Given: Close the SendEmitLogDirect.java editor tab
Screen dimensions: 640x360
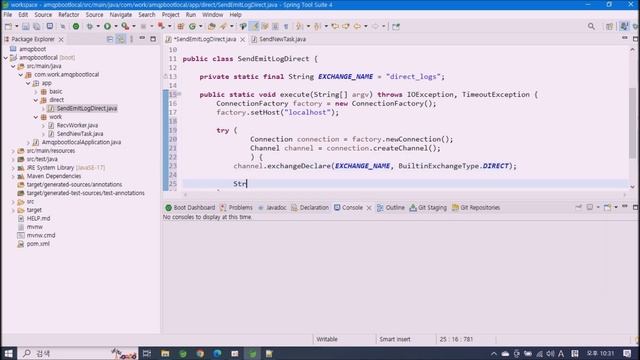Looking at the screenshot, I should (x=242, y=39).
